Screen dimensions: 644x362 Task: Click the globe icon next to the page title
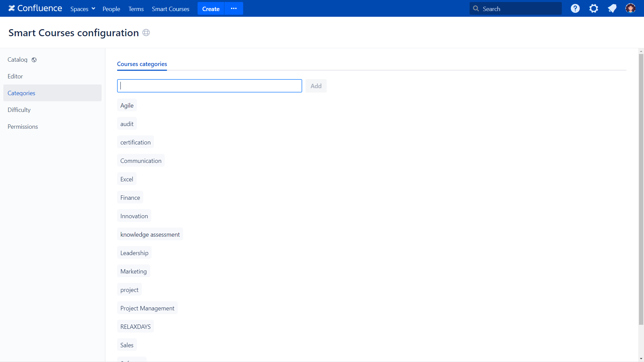click(x=146, y=33)
